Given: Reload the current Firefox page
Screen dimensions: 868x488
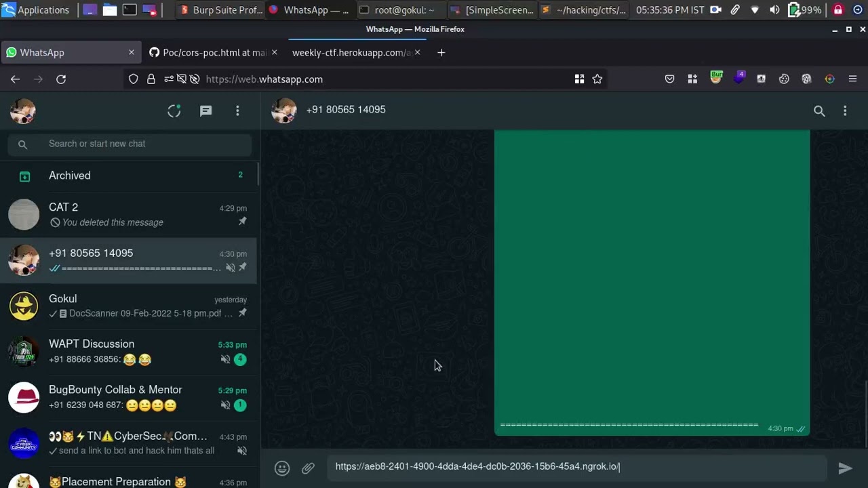Looking at the screenshot, I should [61, 79].
